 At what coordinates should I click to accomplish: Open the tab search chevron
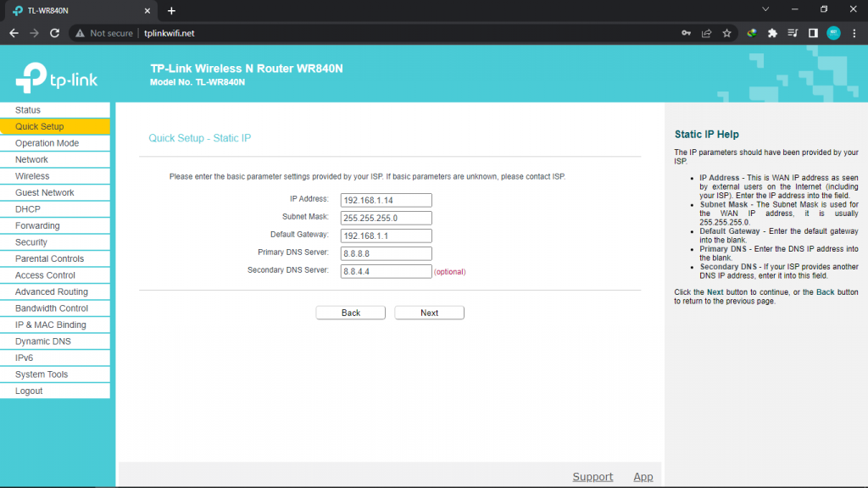coord(765,9)
